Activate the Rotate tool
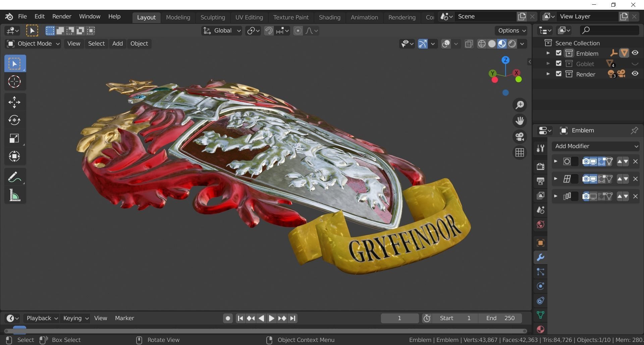This screenshot has height=345, width=644. [x=14, y=120]
